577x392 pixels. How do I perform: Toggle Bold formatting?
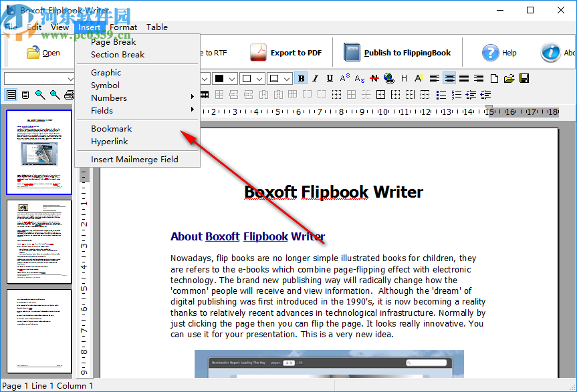(x=302, y=77)
